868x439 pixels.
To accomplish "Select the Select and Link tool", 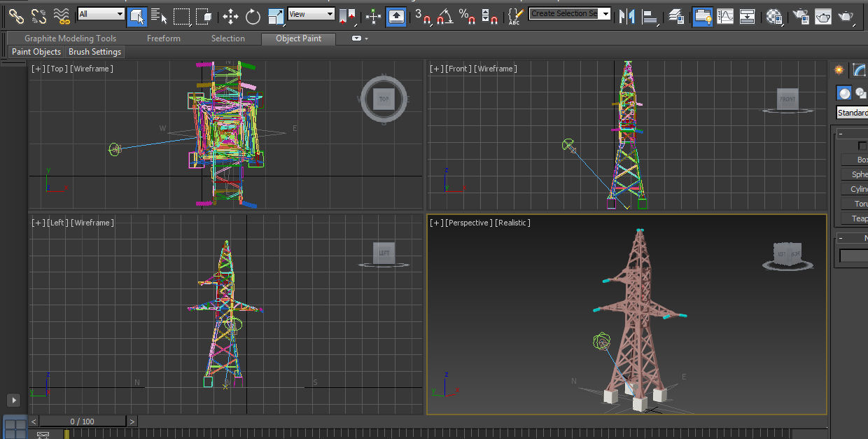I will [x=16, y=15].
